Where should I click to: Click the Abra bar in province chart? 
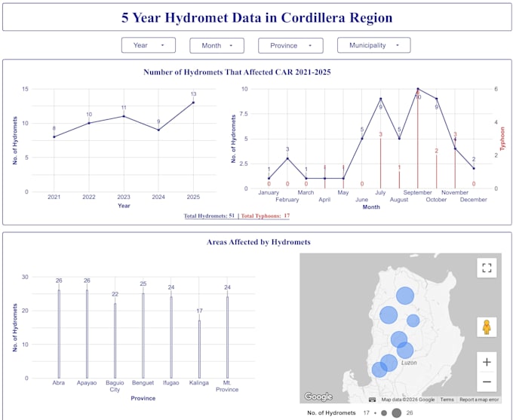(59, 334)
